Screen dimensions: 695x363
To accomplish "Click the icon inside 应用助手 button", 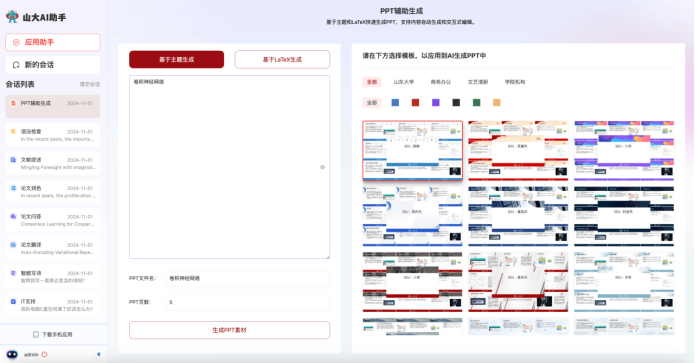I will (16, 43).
